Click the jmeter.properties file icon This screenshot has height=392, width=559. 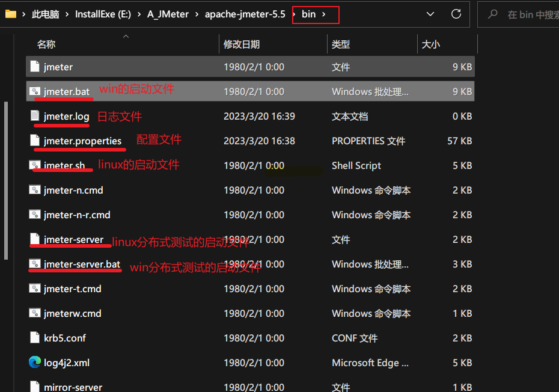(x=35, y=141)
